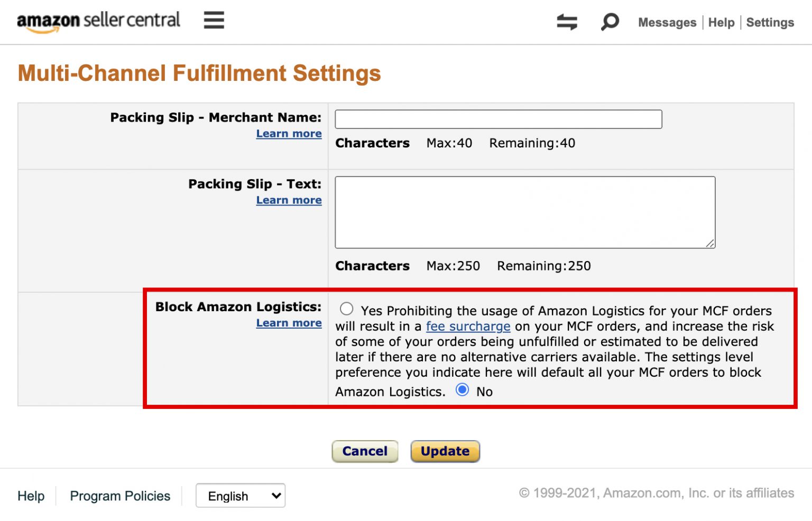Open the search magnifier icon

click(609, 22)
